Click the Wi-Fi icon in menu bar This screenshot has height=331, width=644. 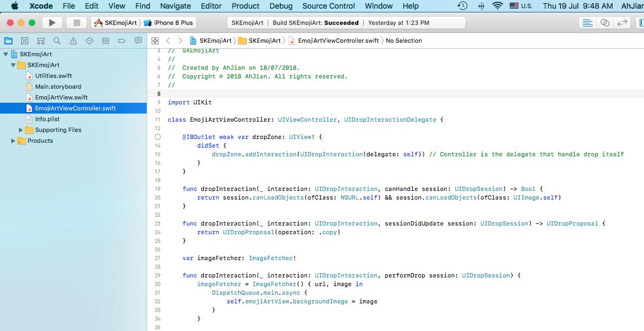click(497, 6)
